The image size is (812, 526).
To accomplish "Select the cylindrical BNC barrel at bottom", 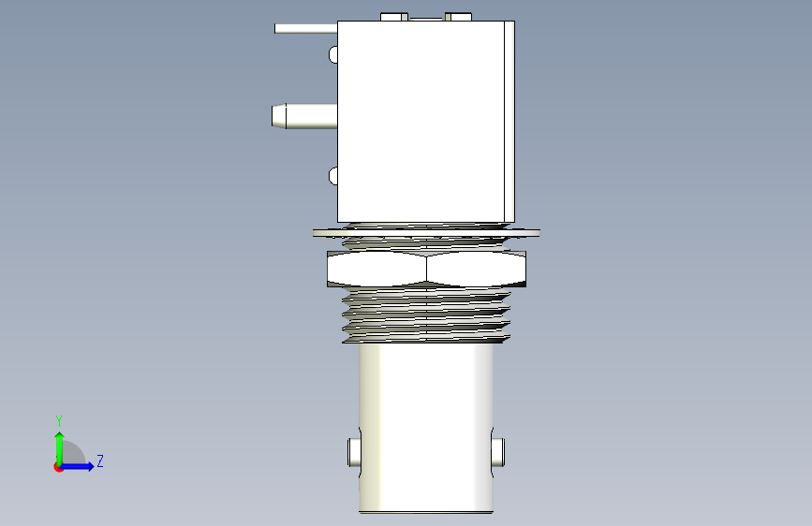I will 426,428.
